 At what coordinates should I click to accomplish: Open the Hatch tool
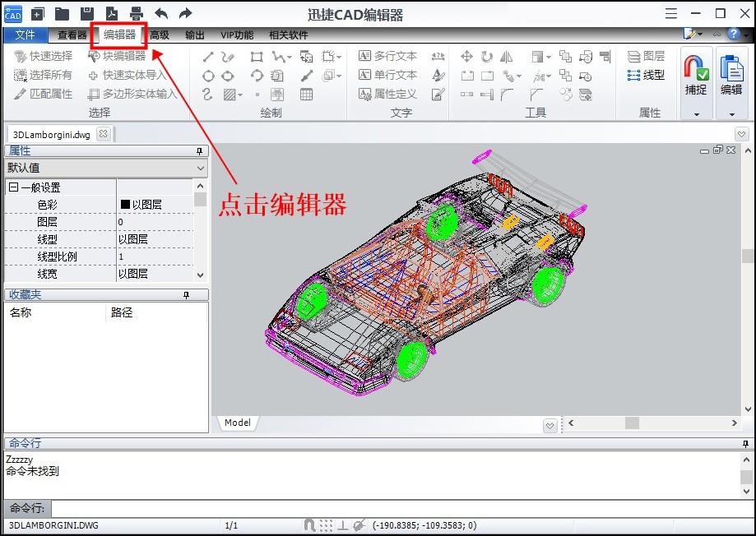click(230, 94)
